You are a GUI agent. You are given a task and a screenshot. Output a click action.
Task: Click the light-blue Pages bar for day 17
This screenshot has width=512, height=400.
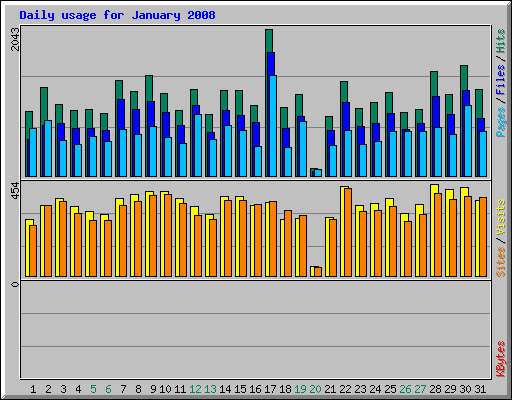pyautogui.click(x=273, y=126)
